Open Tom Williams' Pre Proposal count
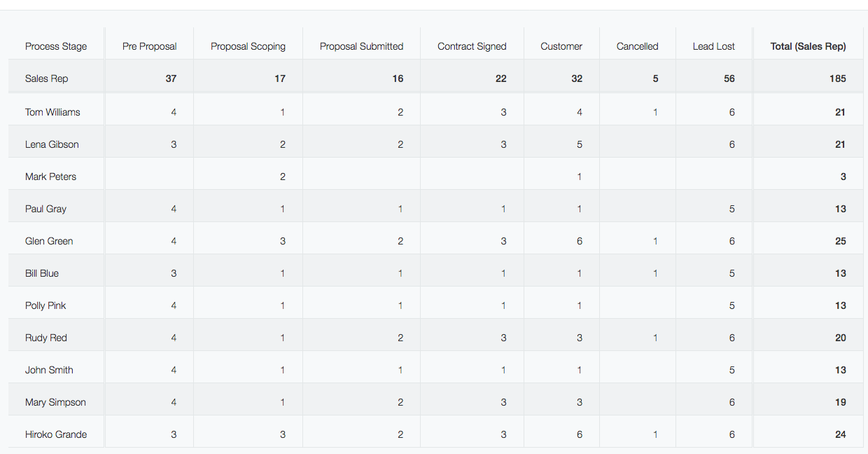868x454 pixels. coord(174,112)
